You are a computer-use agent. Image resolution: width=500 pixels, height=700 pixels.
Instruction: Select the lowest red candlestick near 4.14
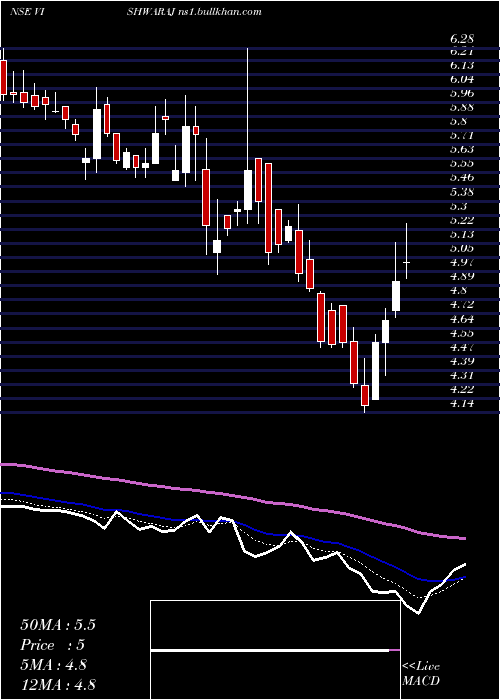[365, 395]
